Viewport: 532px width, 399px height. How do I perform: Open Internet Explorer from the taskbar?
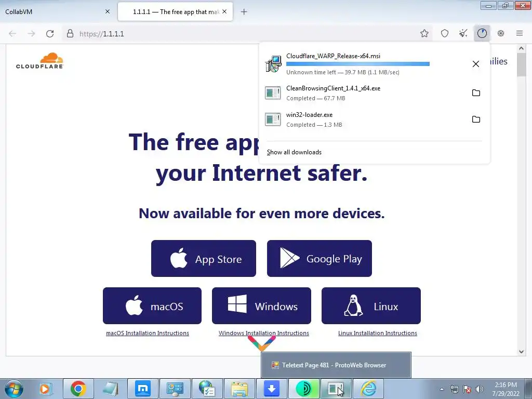point(368,389)
